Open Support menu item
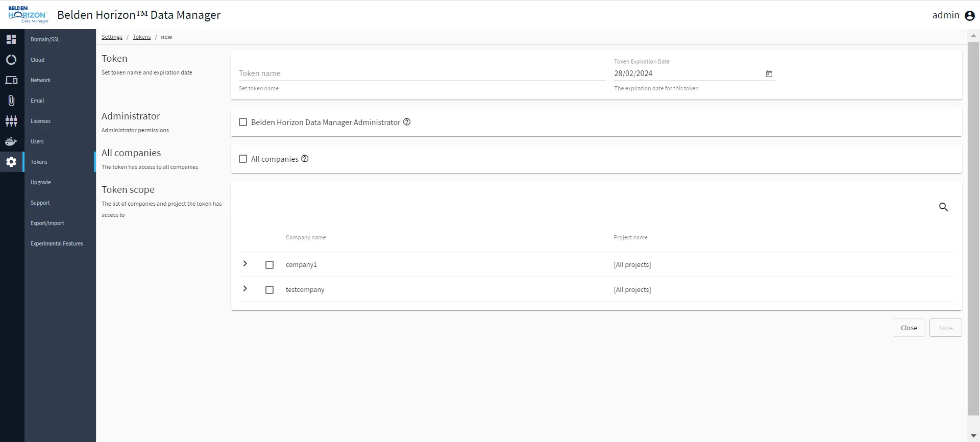This screenshot has height=442, width=980. 60,203
